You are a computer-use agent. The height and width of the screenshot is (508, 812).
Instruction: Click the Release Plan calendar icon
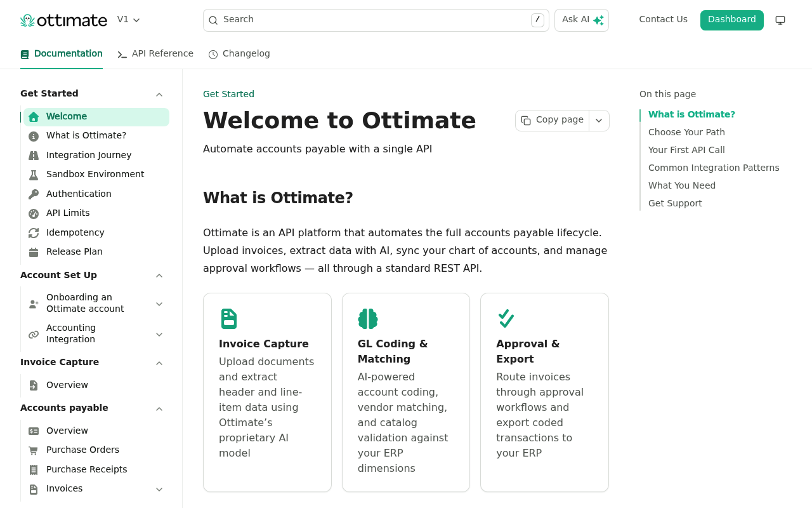coord(34,252)
